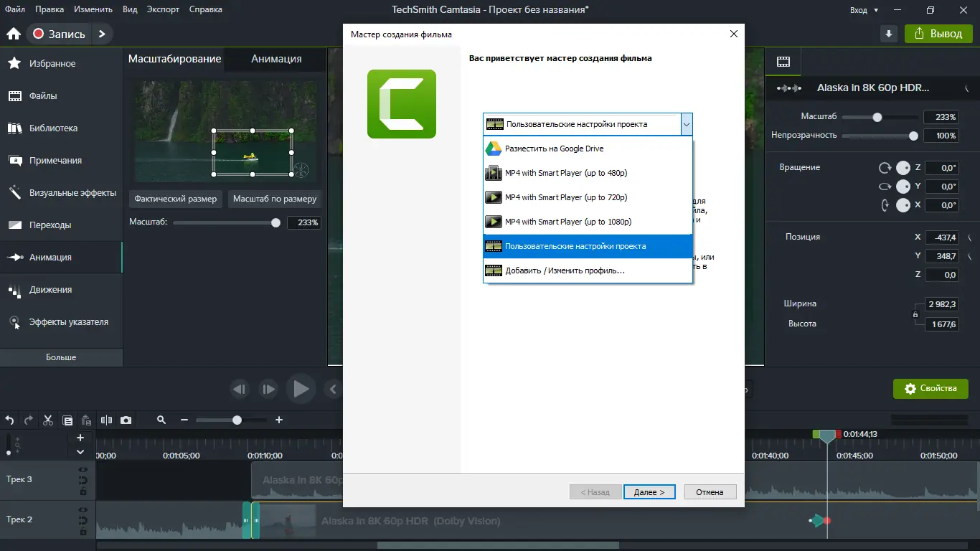Screen dimensions: 980x551
Task: Select MP4 with Smart Player (up to 480p)
Action: point(588,173)
